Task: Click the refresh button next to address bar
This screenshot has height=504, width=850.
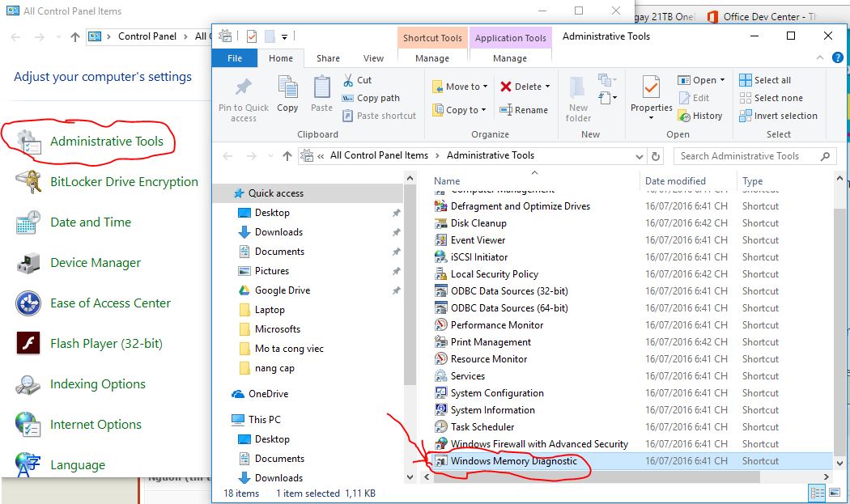Action: point(656,157)
